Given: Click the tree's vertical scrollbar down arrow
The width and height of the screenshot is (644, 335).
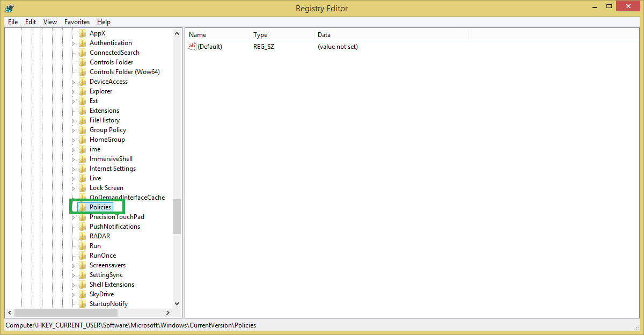Looking at the screenshot, I should coord(177,303).
